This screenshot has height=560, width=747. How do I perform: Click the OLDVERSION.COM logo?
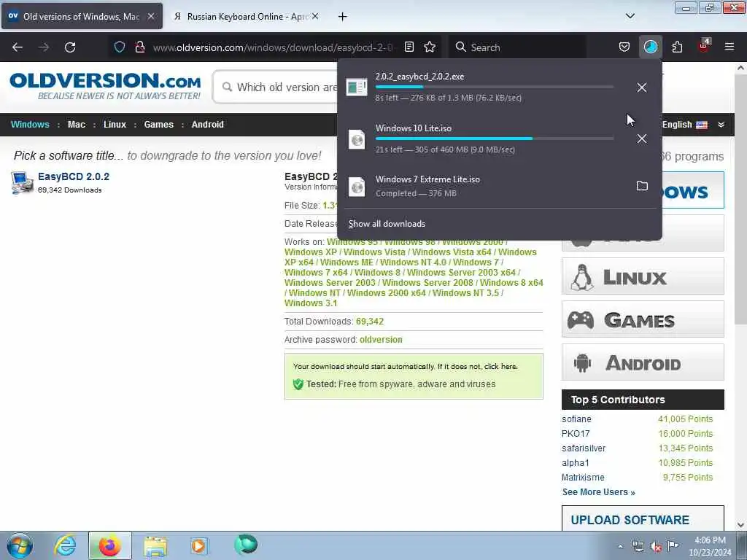point(105,86)
